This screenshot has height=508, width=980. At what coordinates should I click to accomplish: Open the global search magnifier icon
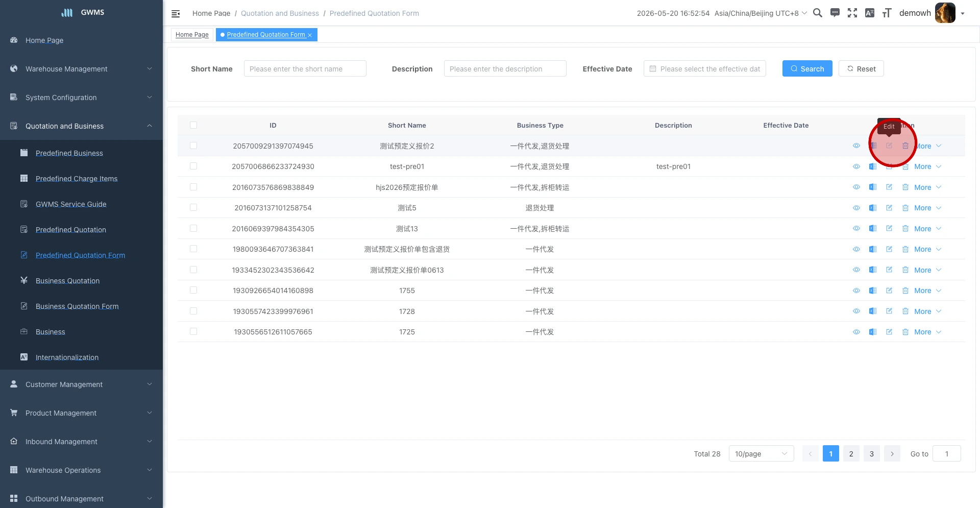pos(818,13)
